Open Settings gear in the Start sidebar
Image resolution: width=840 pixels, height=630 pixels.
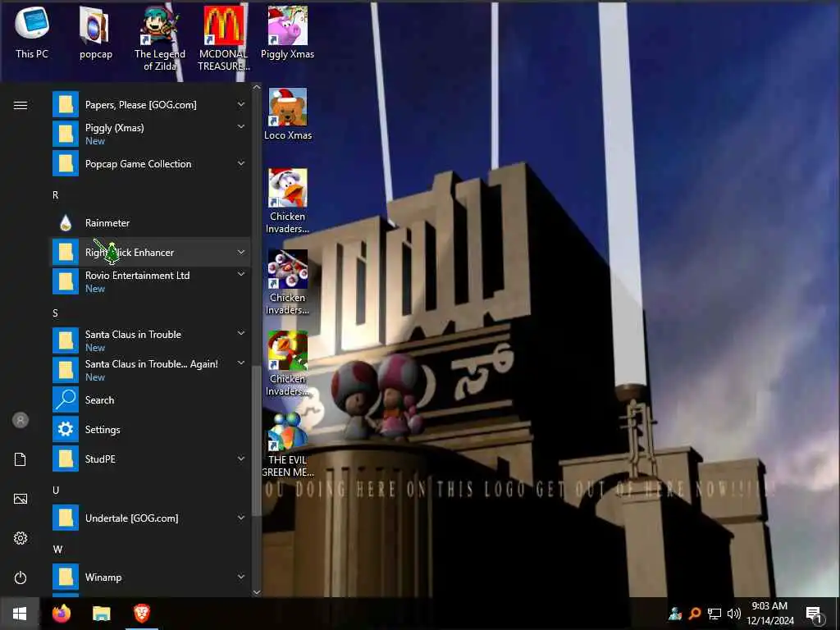click(x=21, y=538)
